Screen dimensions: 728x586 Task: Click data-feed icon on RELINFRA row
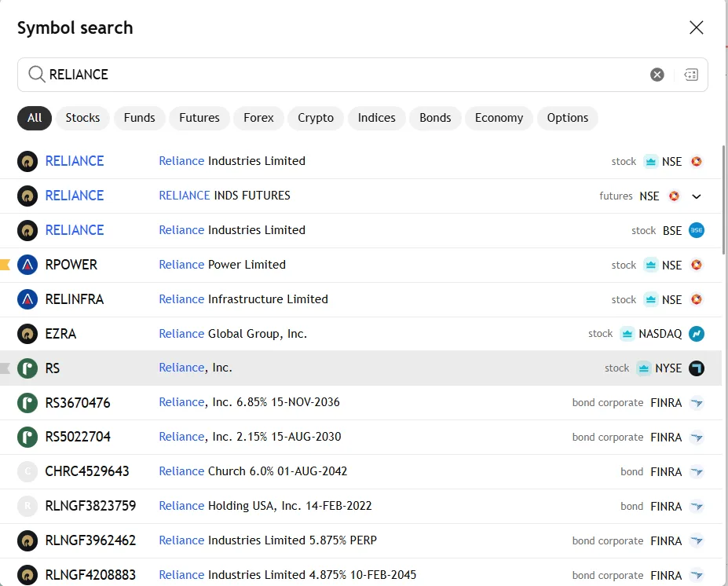[651, 299]
